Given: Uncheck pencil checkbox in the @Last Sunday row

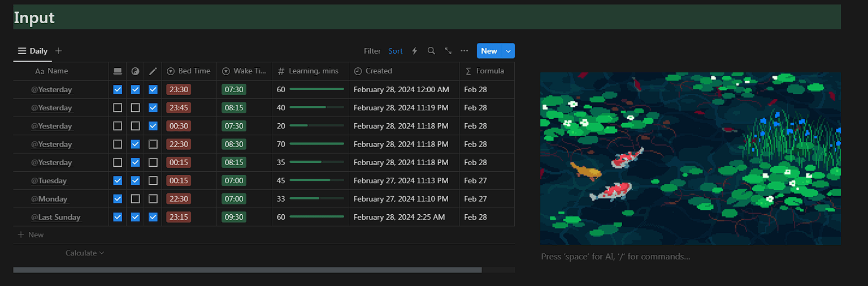Looking at the screenshot, I should coord(153,217).
